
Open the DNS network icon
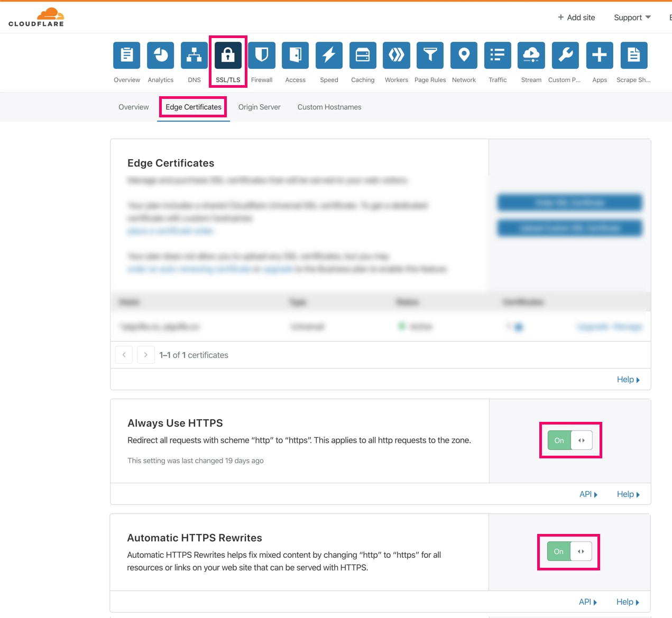click(194, 56)
